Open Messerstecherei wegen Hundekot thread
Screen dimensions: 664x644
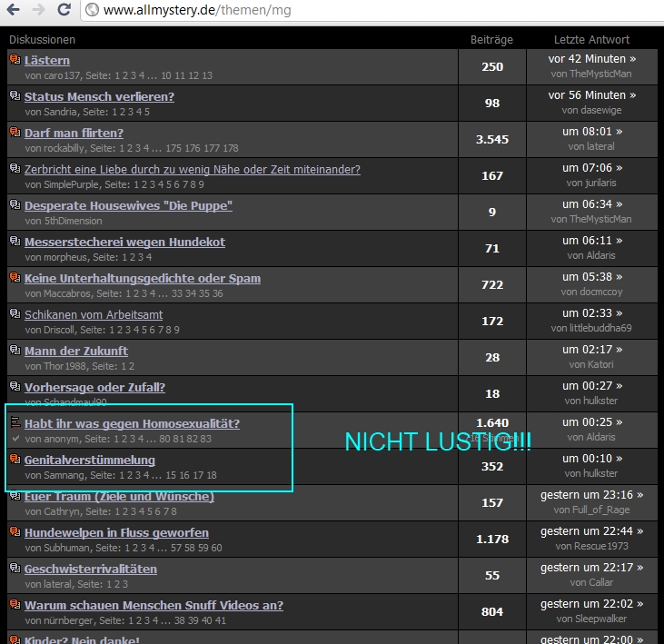coord(124,243)
